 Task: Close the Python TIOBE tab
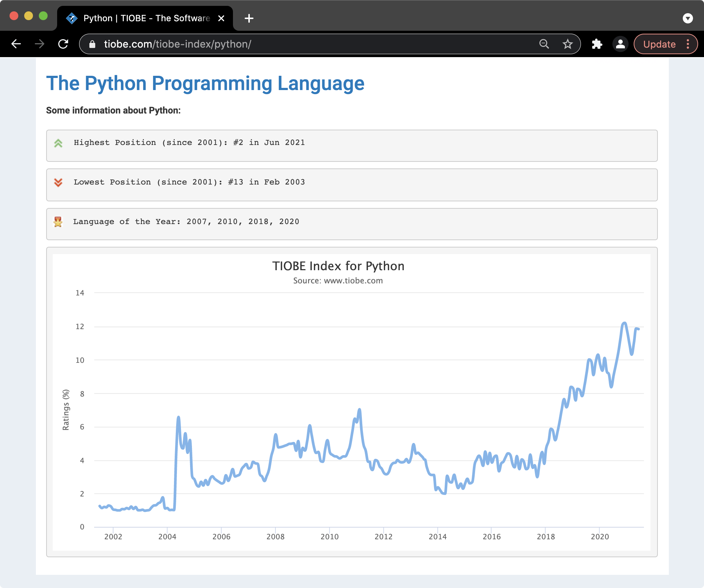221,18
